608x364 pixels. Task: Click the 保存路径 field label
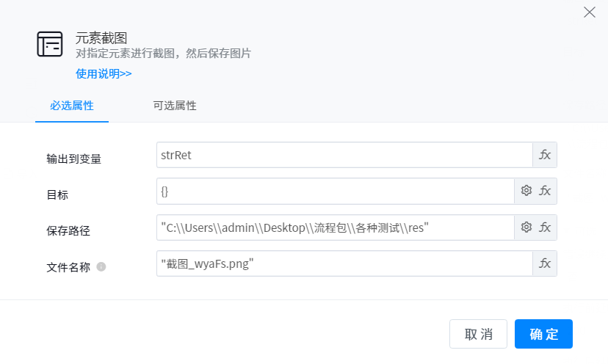[x=68, y=231]
